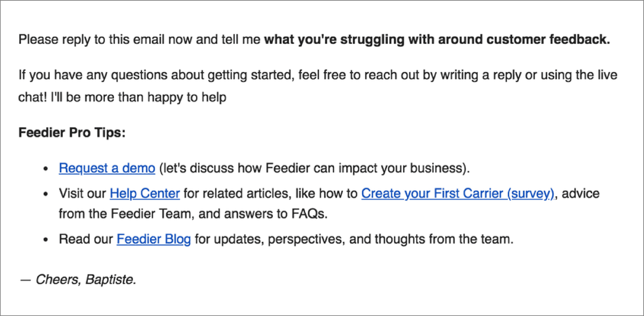The width and height of the screenshot is (644, 316).
Task: Click 'for related articles, like how to' text
Action: [270, 194]
